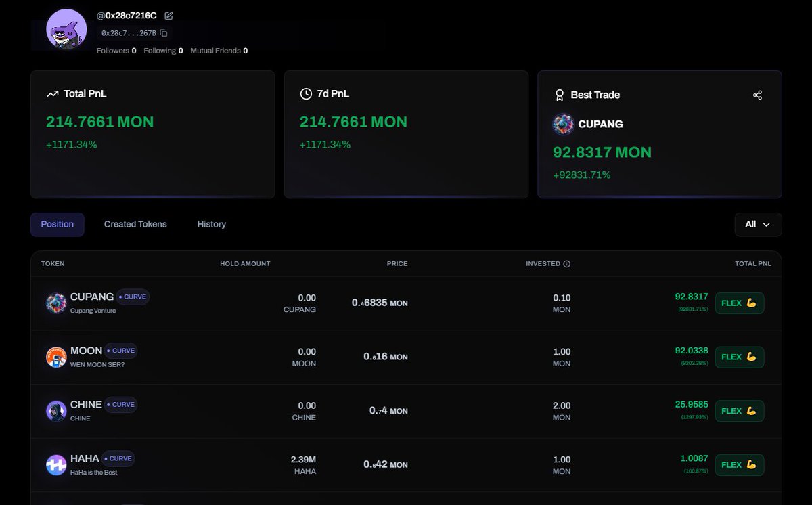Click the edit username pencil icon
The width and height of the screenshot is (812, 505).
point(168,16)
